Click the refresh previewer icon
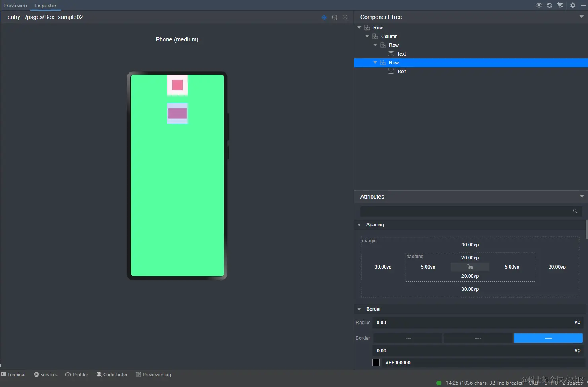This screenshot has width=588, height=387. [x=549, y=5]
